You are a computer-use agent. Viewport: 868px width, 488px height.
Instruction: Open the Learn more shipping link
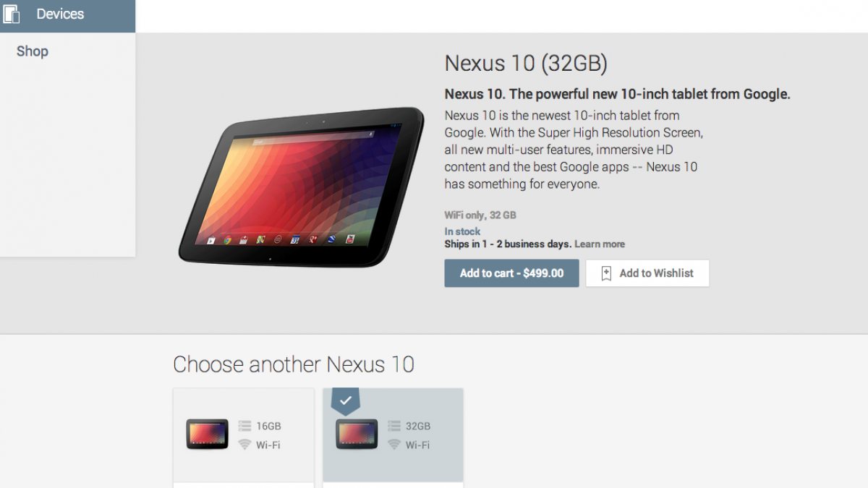coord(600,244)
